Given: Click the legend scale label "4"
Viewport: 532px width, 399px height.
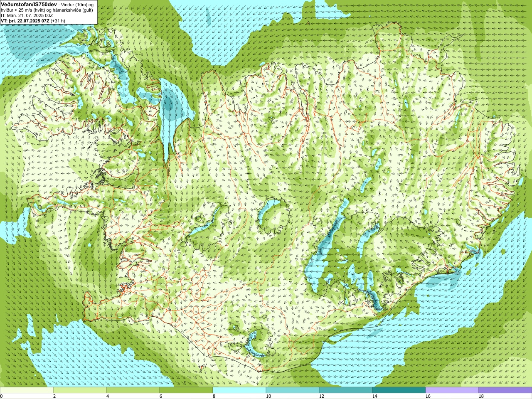Looking at the screenshot, I should (107, 397).
